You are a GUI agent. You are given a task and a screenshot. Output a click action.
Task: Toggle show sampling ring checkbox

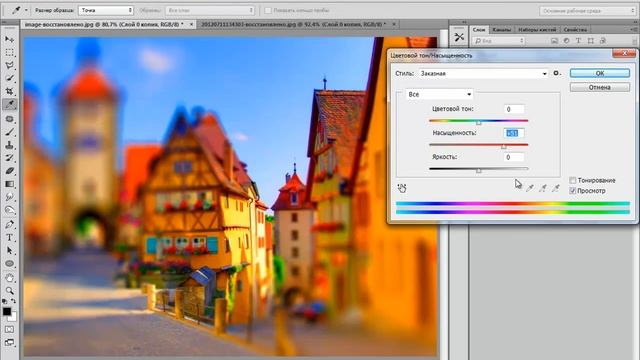[268, 10]
